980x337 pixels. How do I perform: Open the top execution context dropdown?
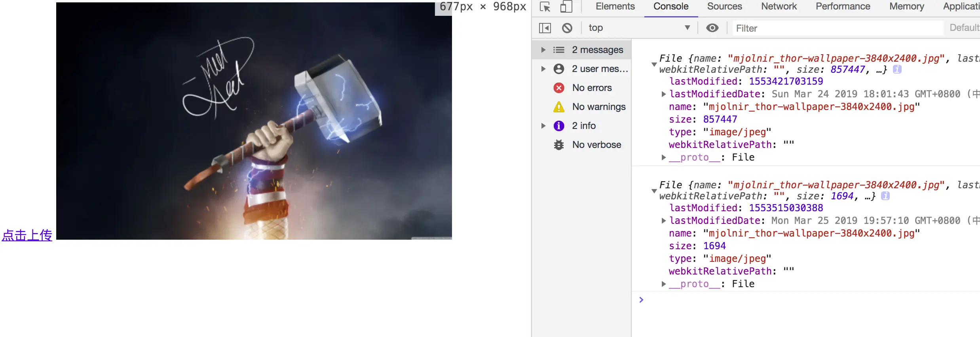(640, 28)
